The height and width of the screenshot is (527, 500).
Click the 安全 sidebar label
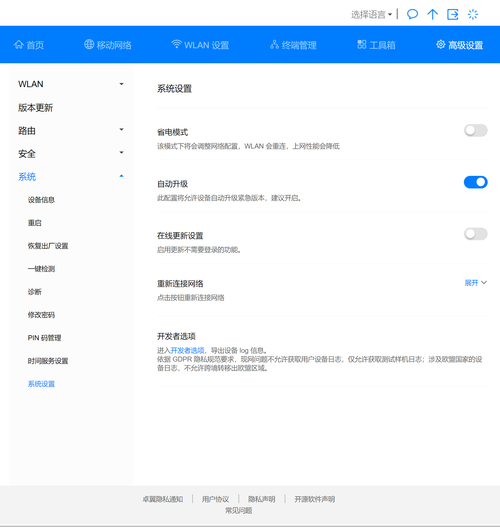tap(27, 154)
